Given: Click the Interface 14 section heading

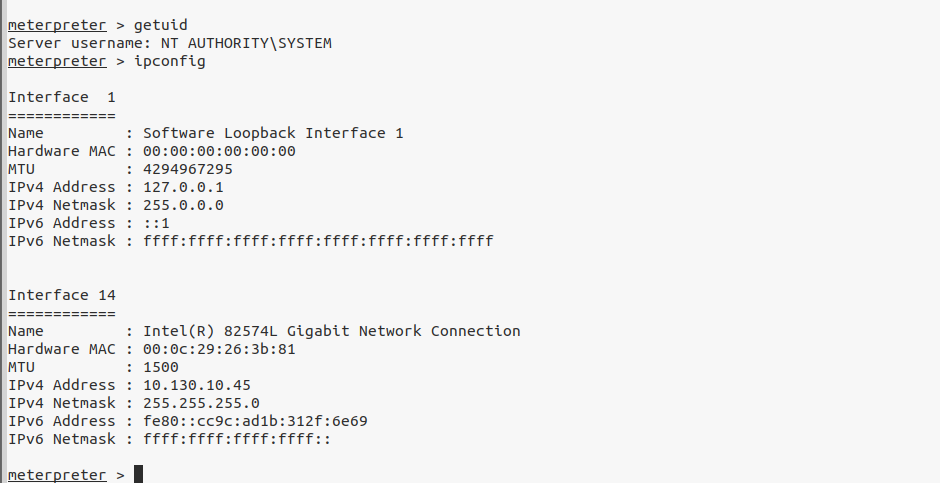Looking at the screenshot, I should point(62,295).
